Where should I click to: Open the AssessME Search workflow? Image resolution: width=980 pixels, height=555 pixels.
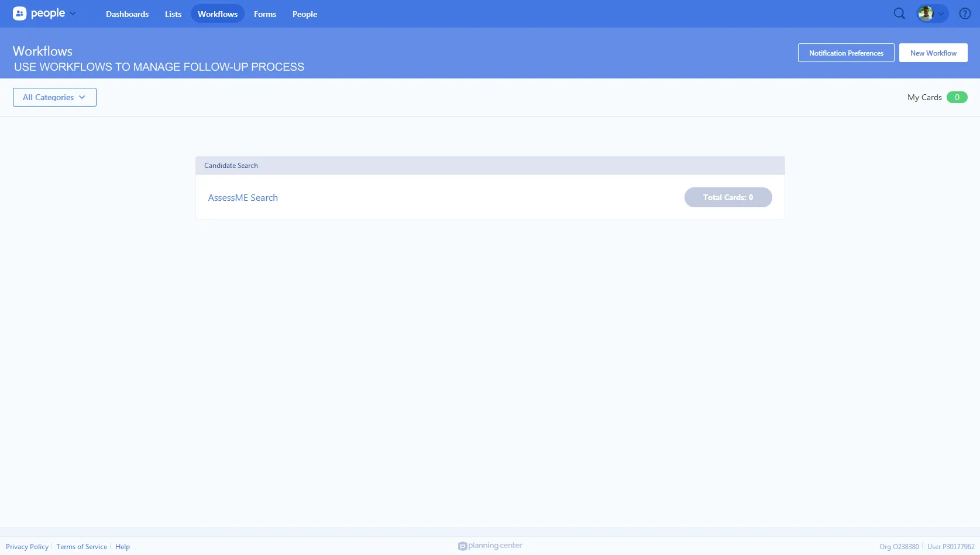click(243, 197)
